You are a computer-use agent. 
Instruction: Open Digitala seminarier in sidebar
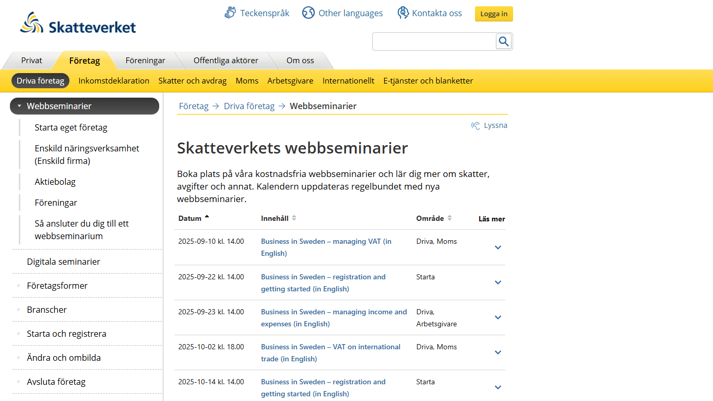click(x=63, y=262)
